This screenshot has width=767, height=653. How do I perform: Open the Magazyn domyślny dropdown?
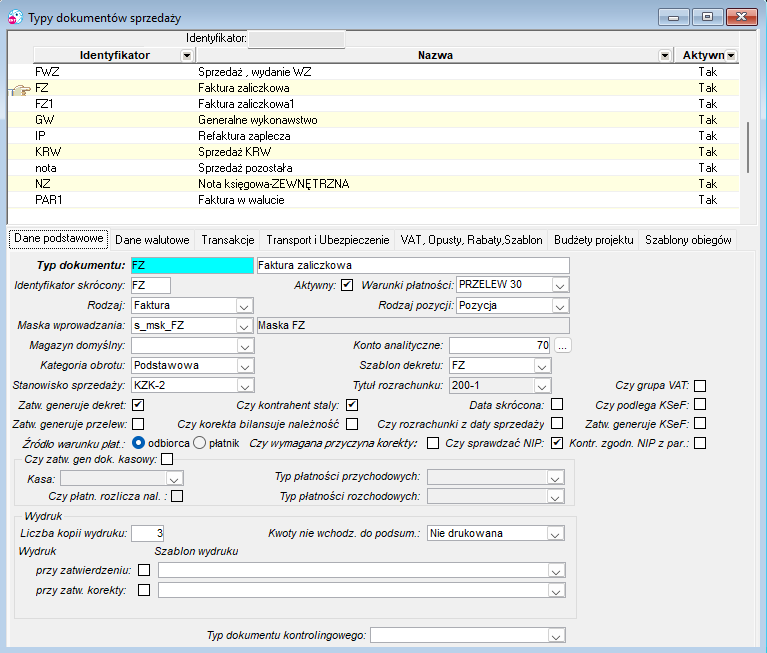coord(244,346)
